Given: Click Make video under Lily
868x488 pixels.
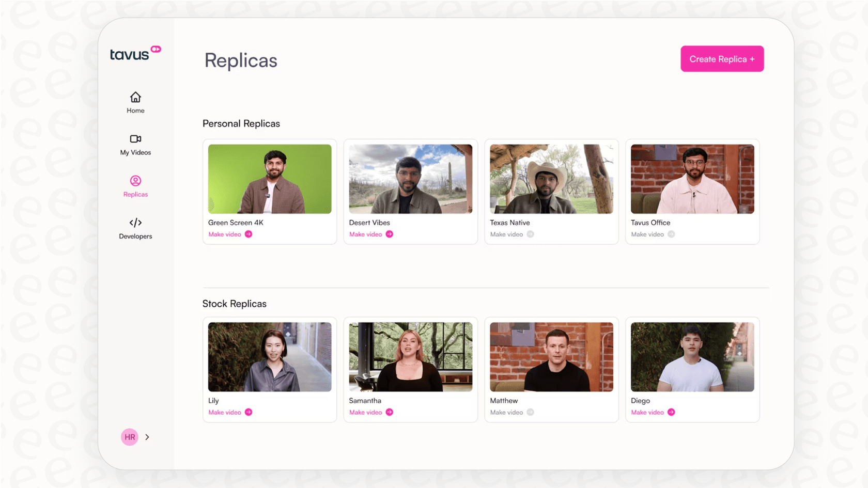Looking at the screenshot, I should 224,412.
